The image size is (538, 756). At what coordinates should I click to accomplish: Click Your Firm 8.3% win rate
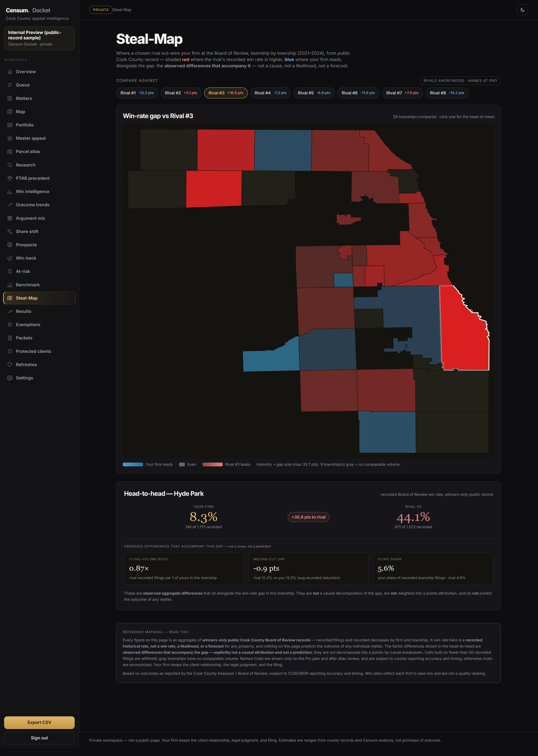[x=203, y=517]
